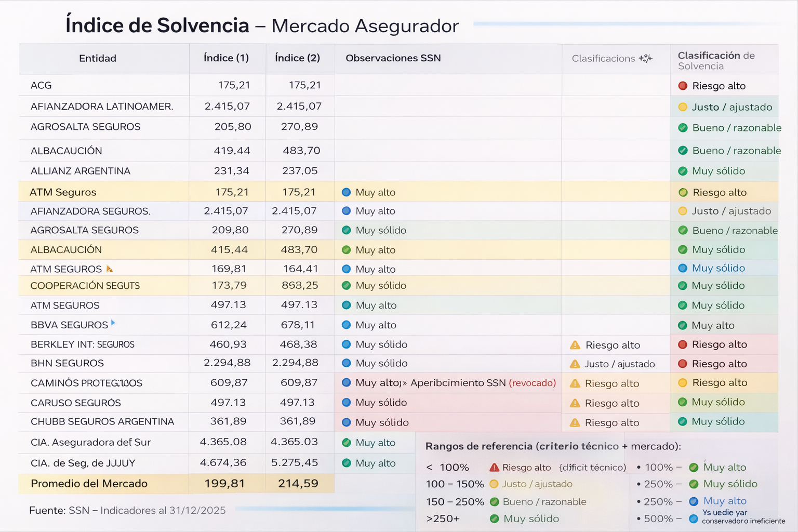
Task: Click the blue Muy alto dot in the ATM Seguros 175,21 row
Action: (x=346, y=192)
